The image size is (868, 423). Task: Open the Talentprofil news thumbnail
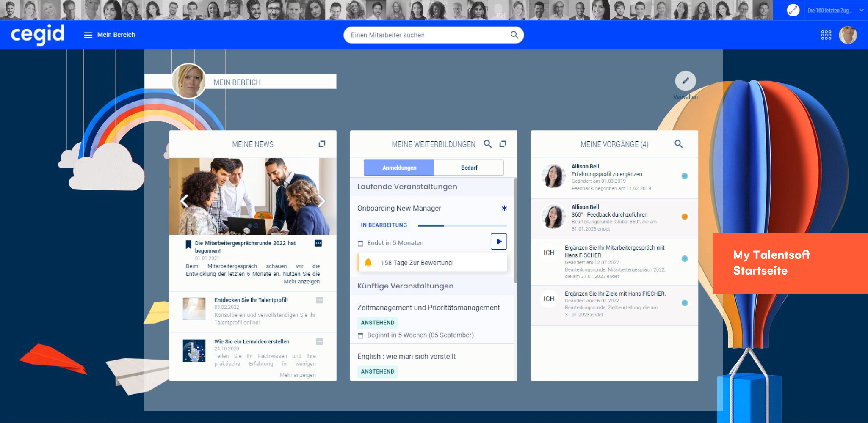(194, 309)
